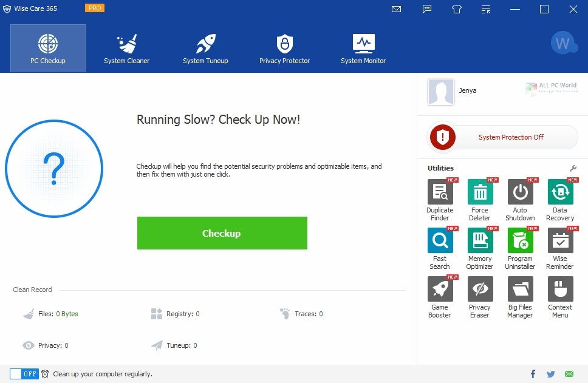The height and width of the screenshot is (383, 588).
Task: Click the red system protection shield icon
Action: pos(442,137)
